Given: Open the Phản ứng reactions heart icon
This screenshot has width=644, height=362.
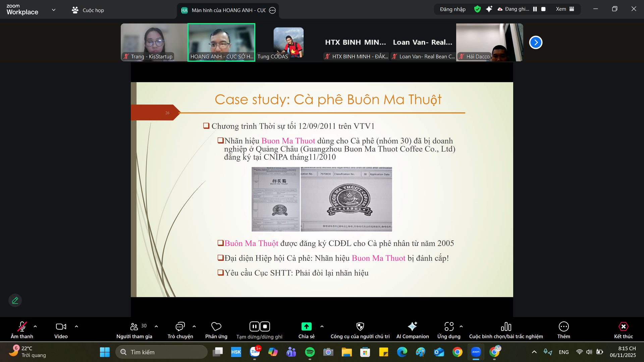Looking at the screenshot, I should tap(216, 326).
